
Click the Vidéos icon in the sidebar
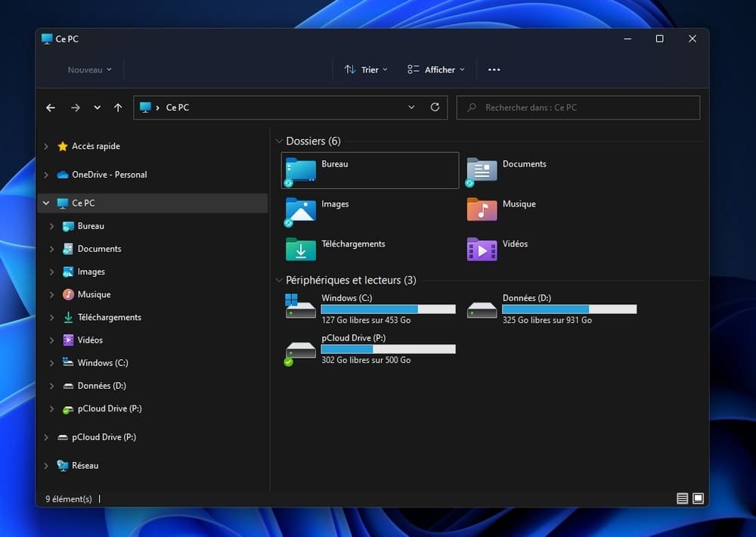tap(69, 340)
